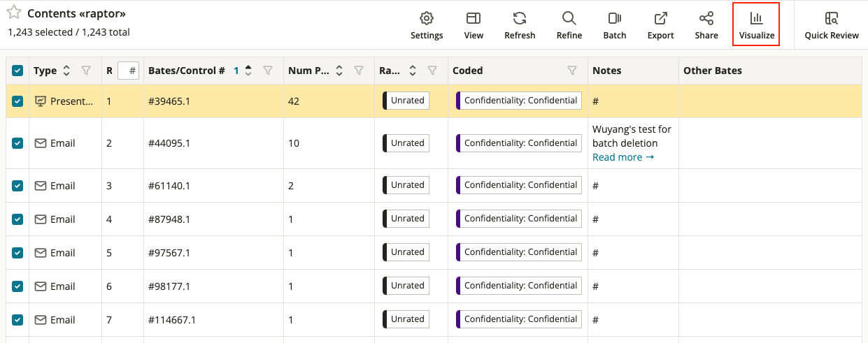The width and height of the screenshot is (868, 343).
Task: Open the Refine search tool
Action: [569, 26]
